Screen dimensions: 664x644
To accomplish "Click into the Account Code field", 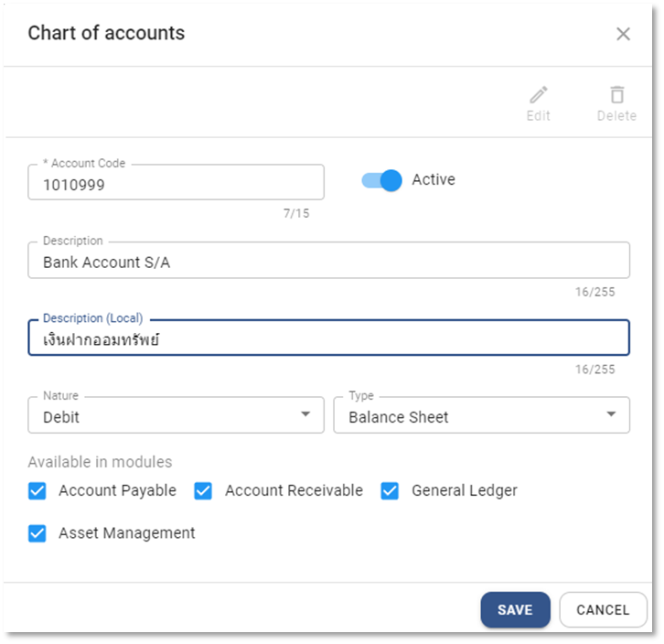I will pyautogui.click(x=176, y=184).
